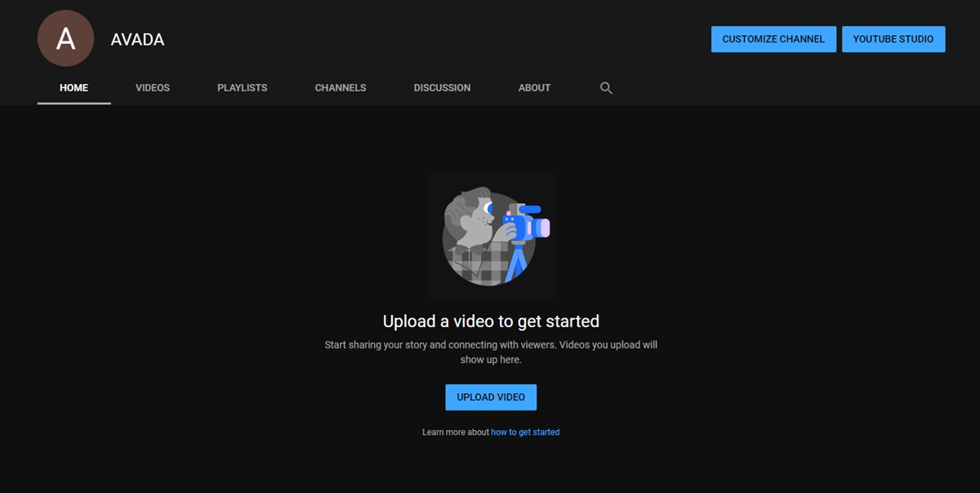Click the 'Start sharing your story' description text

pyautogui.click(x=491, y=352)
